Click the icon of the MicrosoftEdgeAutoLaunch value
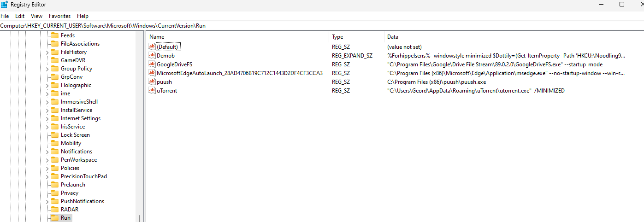This screenshot has width=644, height=222. click(x=152, y=73)
